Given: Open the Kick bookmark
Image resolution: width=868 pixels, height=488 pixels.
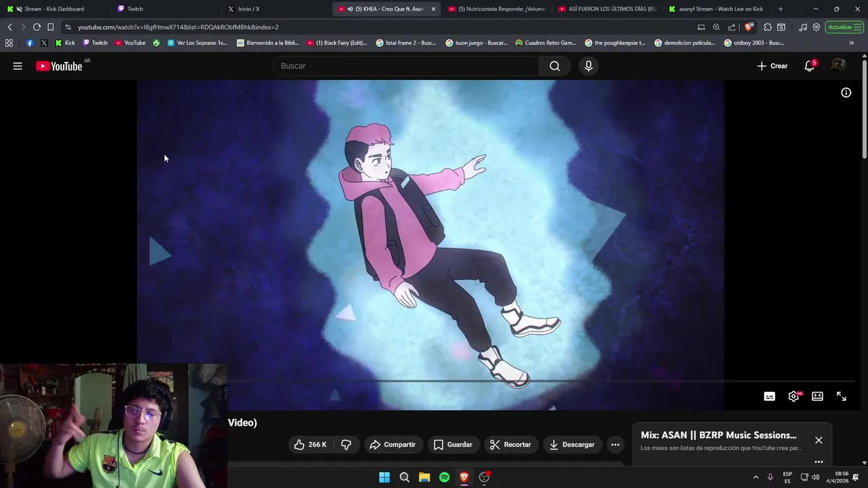Looking at the screenshot, I should click(65, 43).
